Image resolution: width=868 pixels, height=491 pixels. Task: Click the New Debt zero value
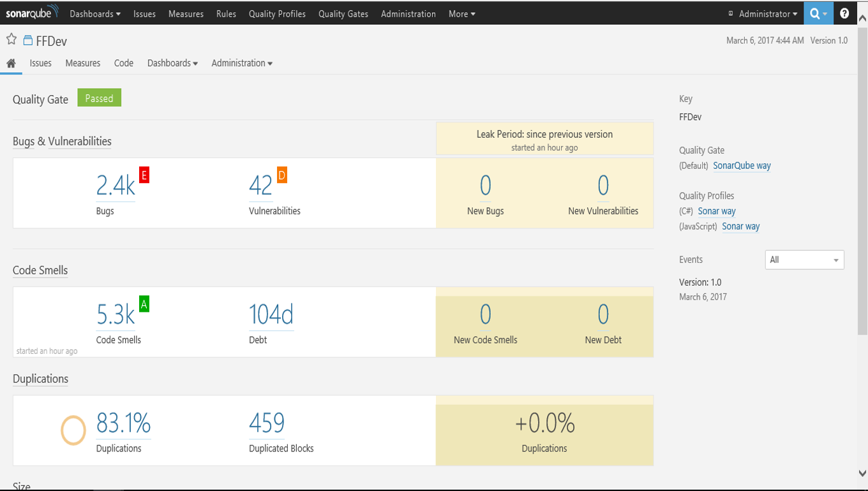[603, 314]
